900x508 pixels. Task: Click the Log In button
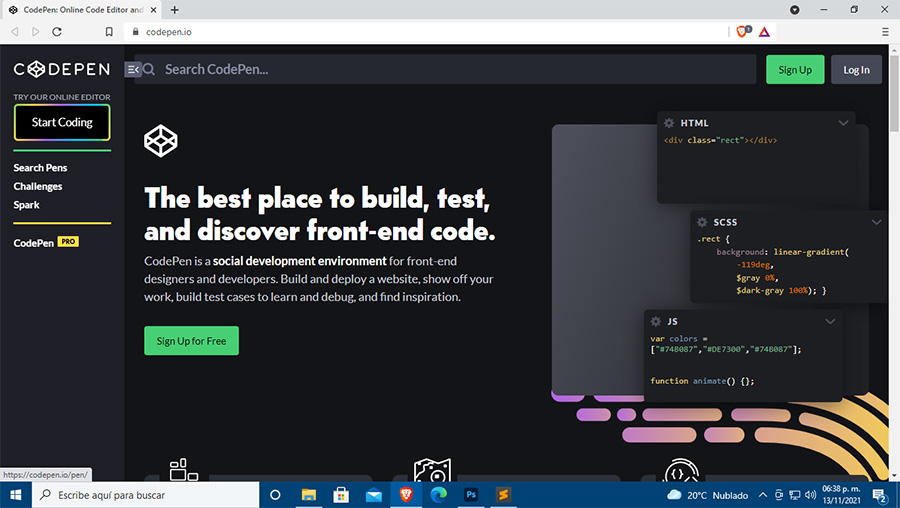point(856,69)
